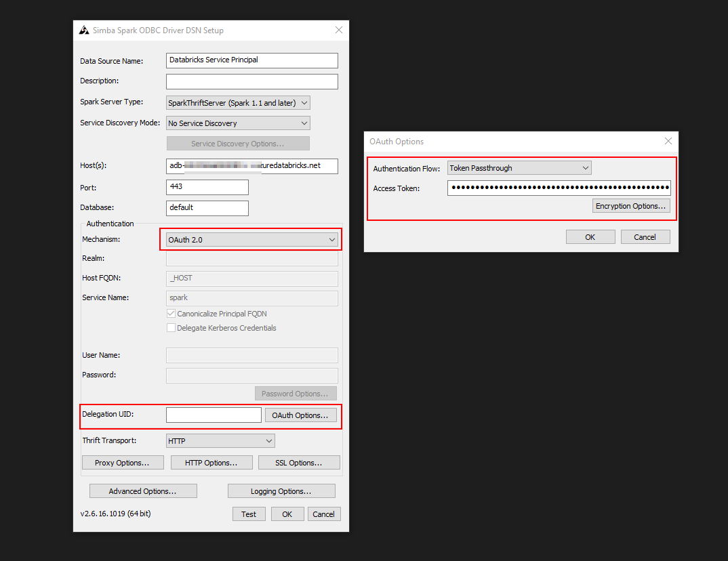
Task: Close the OAuth Options dialog
Action: pyautogui.click(x=668, y=141)
